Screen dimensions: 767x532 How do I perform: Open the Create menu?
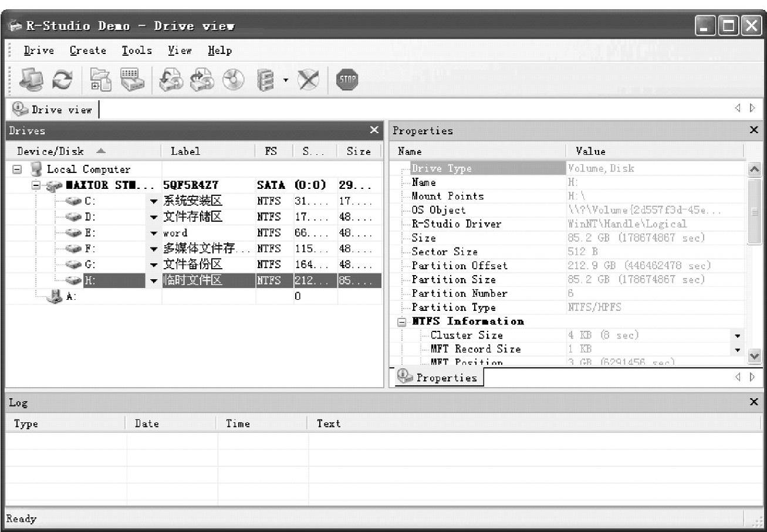88,51
